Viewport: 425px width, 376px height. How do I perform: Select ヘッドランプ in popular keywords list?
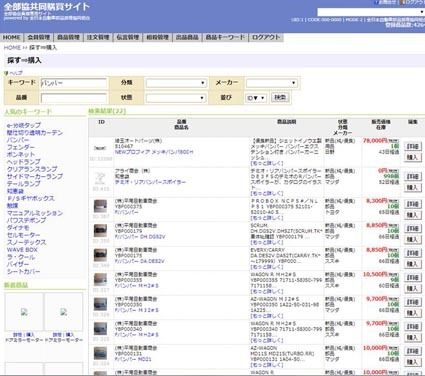pyautogui.click(x=23, y=162)
